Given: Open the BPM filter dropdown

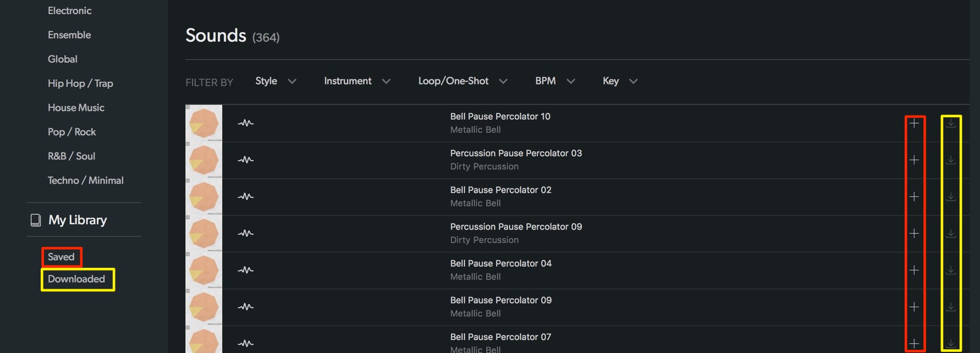Looking at the screenshot, I should click(555, 81).
